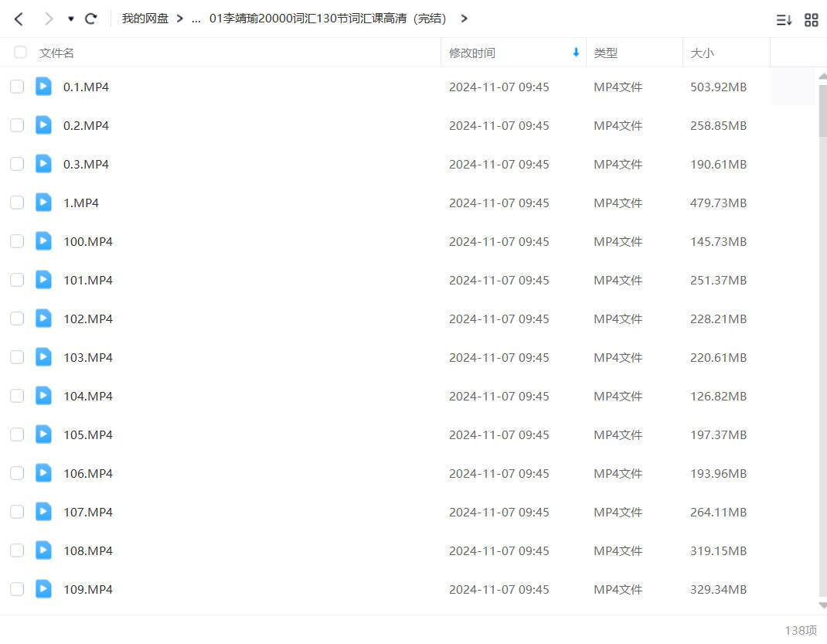
Task: Open 我的网盘 breadcrumb
Action: coord(145,19)
